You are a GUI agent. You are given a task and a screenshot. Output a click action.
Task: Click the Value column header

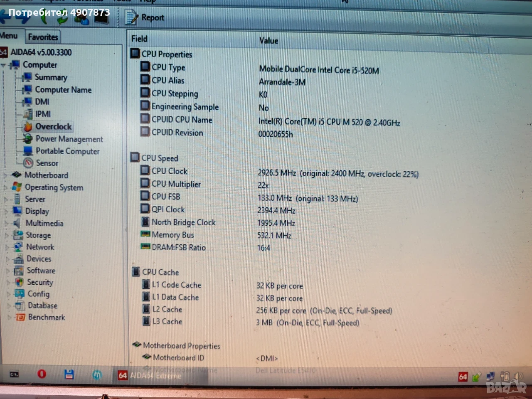click(268, 40)
